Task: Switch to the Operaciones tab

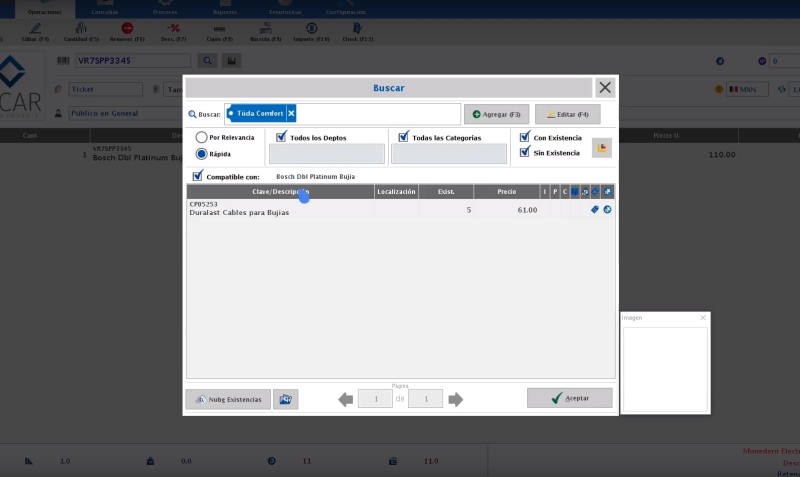Action: point(45,9)
